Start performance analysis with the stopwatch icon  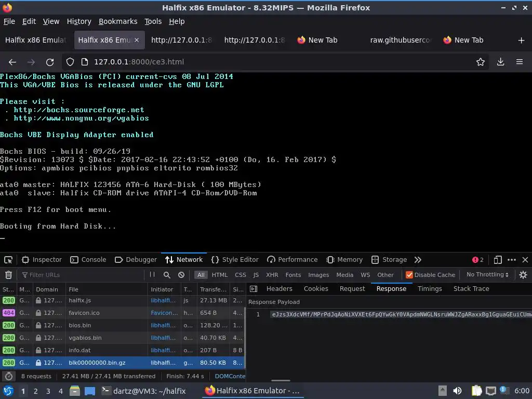coord(9,376)
